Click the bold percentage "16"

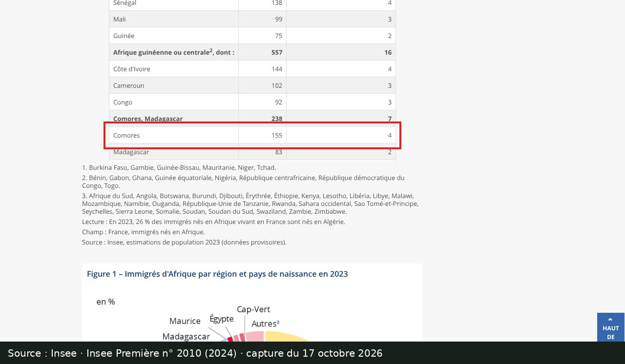[388, 52]
